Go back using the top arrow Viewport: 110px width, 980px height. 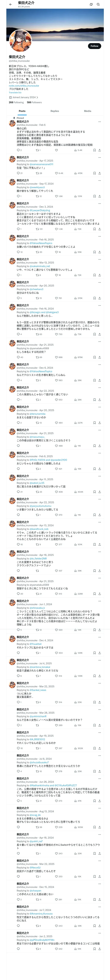pos(11,5)
